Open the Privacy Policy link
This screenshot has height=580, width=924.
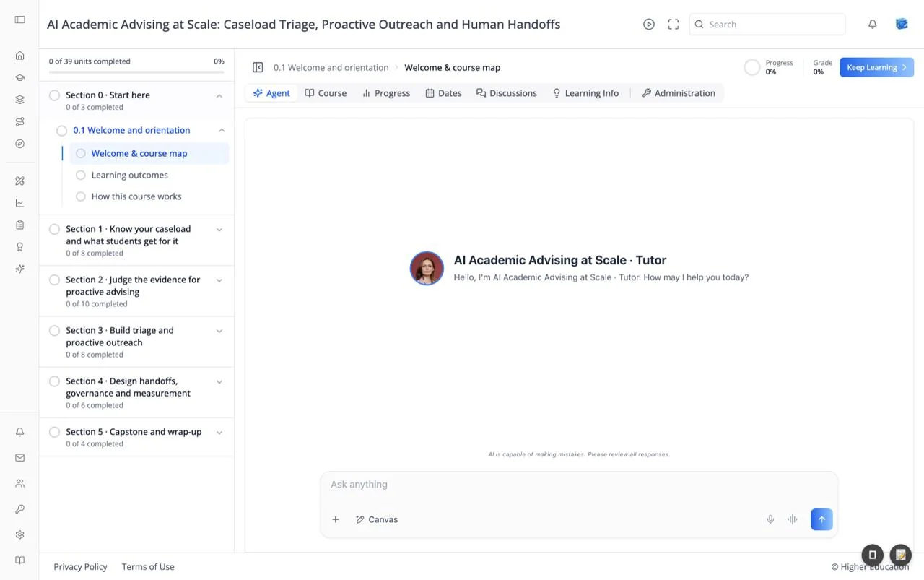tap(80, 567)
